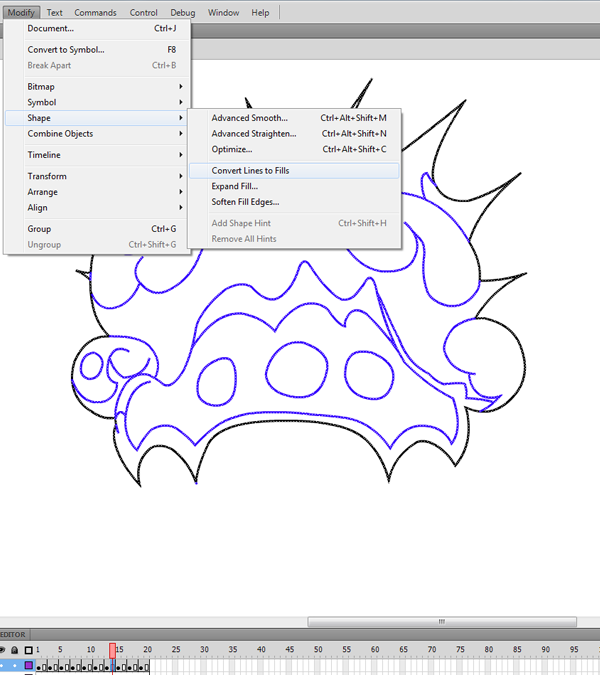
Task: Click frame 30 on timeline ruler
Action: click(204, 649)
